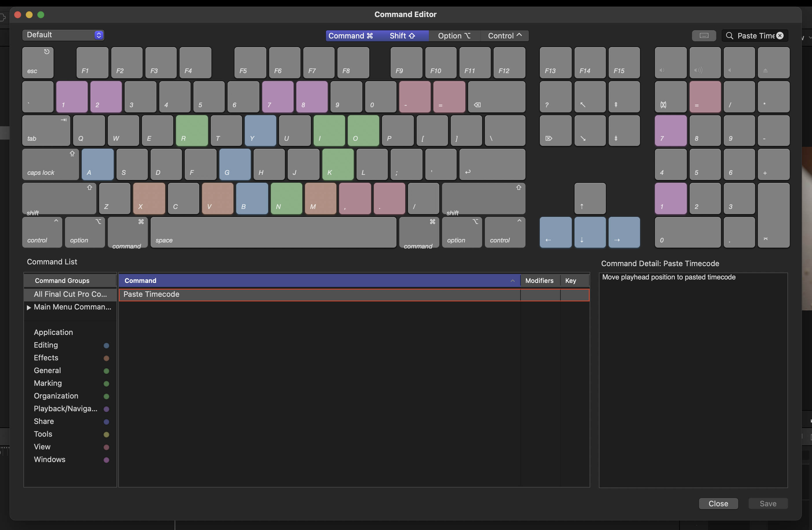This screenshot has height=530, width=812.
Task: Toggle the Shift modifier button
Action: (x=402, y=36)
